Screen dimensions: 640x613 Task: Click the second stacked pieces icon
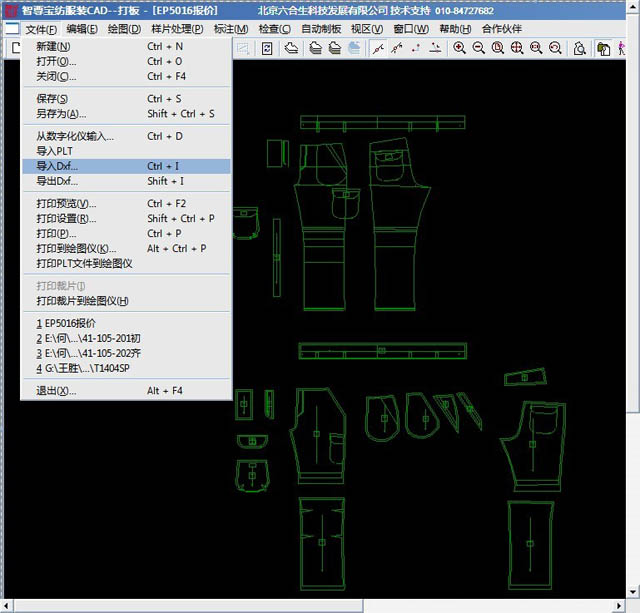click(x=335, y=48)
